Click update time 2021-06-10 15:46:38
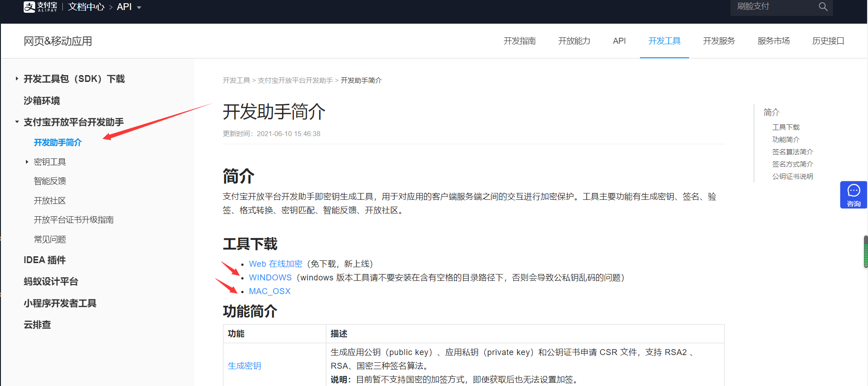Viewport: 868px width, 386px height. click(x=289, y=134)
